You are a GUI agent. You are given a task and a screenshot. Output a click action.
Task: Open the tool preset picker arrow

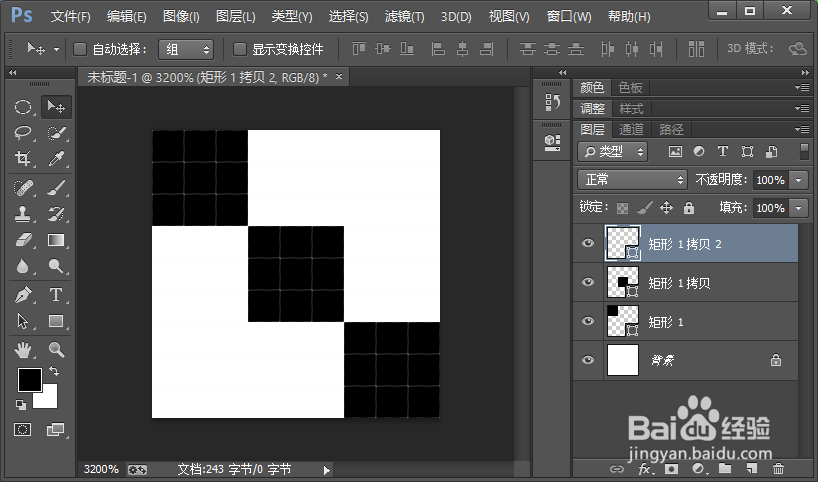click(56, 50)
